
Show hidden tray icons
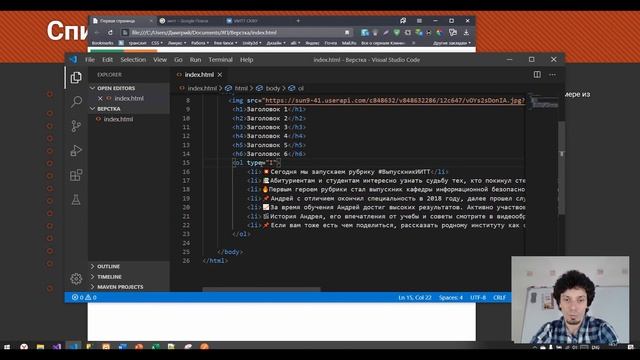[535, 347]
